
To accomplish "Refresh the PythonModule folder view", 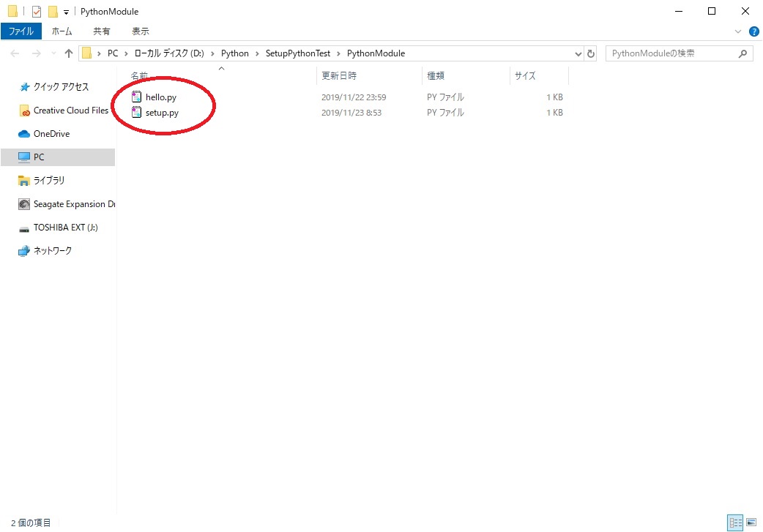I will pos(591,53).
